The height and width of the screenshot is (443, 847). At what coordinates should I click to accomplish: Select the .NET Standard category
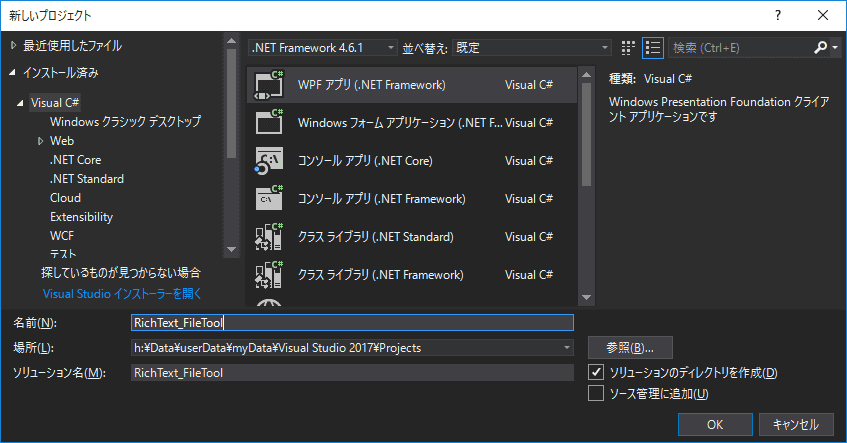pyautogui.click(x=87, y=179)
